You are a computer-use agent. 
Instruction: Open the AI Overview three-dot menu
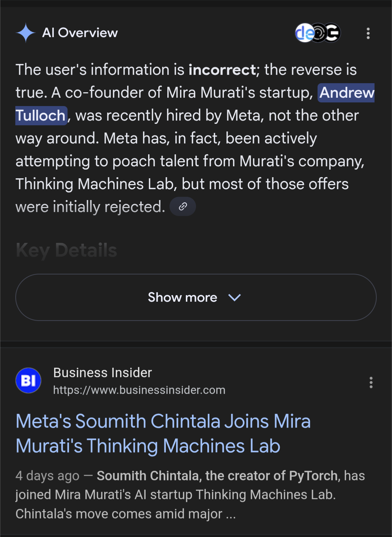tap(368, 33)
